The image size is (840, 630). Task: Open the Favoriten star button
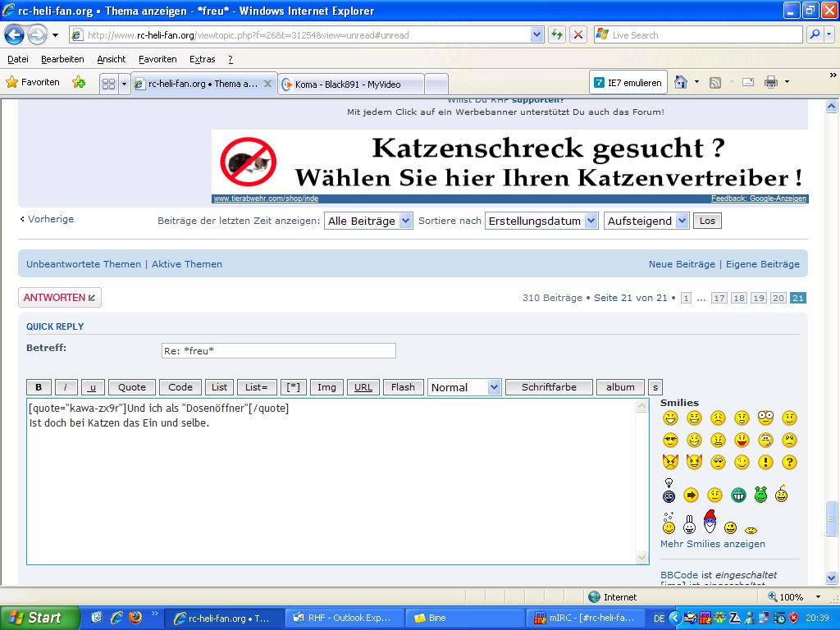tap(33, 82)
